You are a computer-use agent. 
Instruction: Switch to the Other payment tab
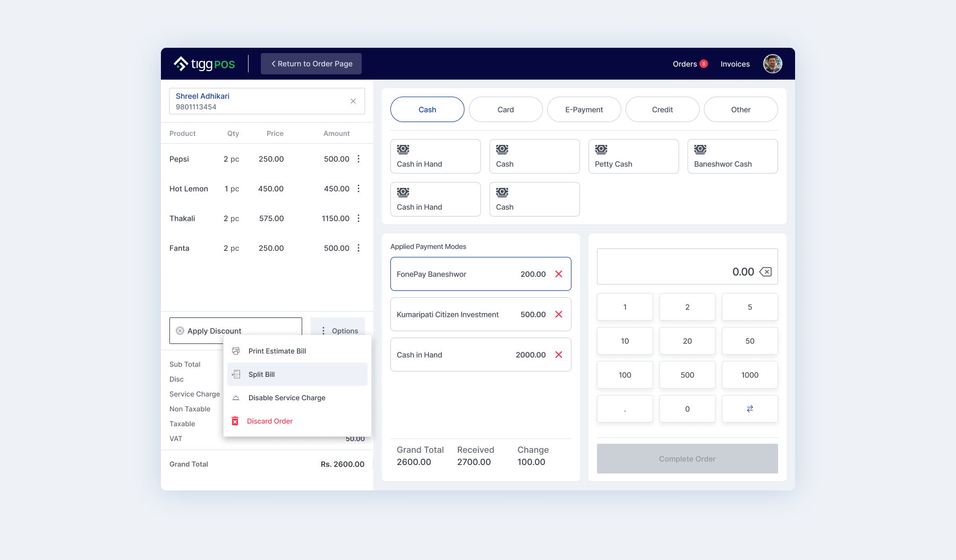pyautogui.click(x=741, y=109)
